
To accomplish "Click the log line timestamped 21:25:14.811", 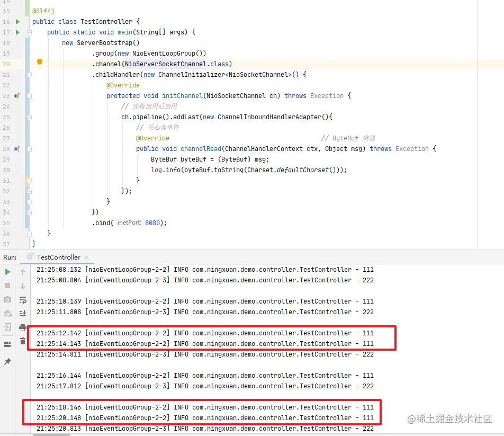I will pyautogui.click(x=205, y=354).
